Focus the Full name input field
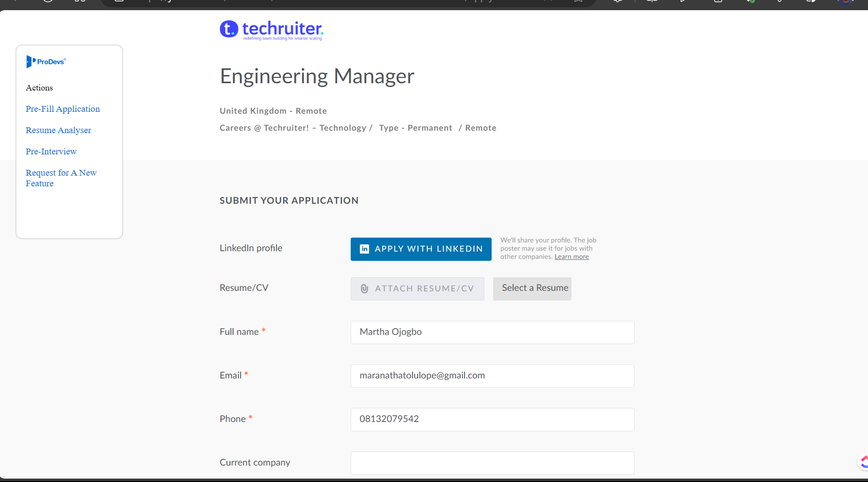Image resolution: width=868 pixels, height=482 pixels. 493,332
